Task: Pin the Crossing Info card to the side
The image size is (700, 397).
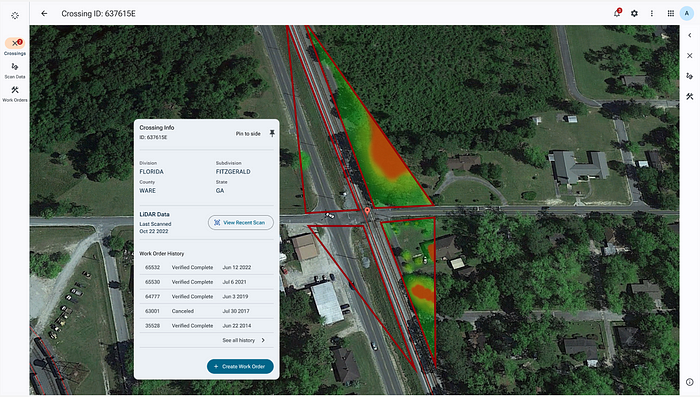Action: click(272, 134)
